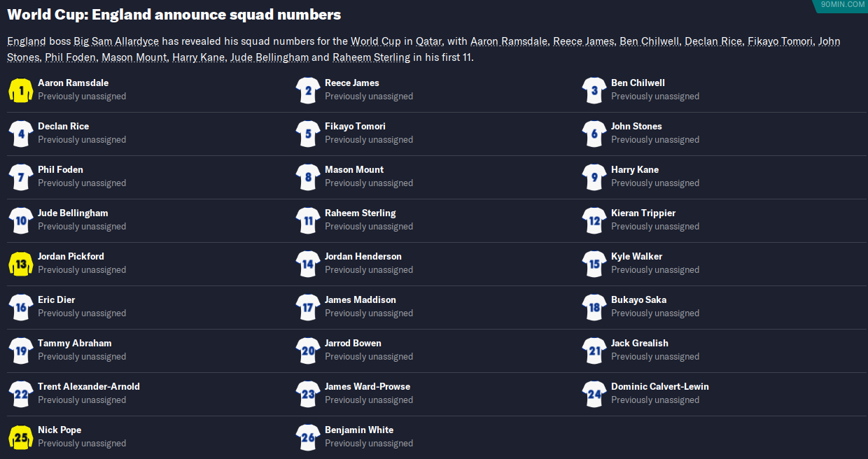Click the 90MIN.COM source badge
Image resolution: width=868 pixels, height=459 pixels.
(x=843, y=5)
